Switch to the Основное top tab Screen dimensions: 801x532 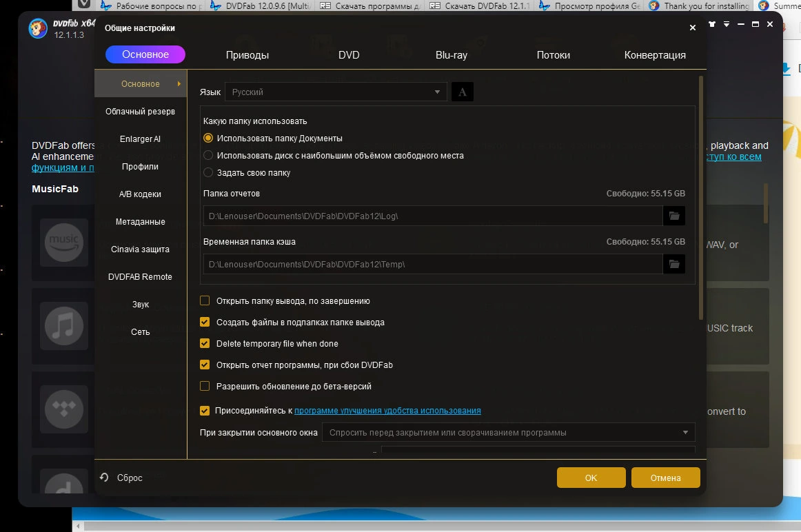pos(145,54)
